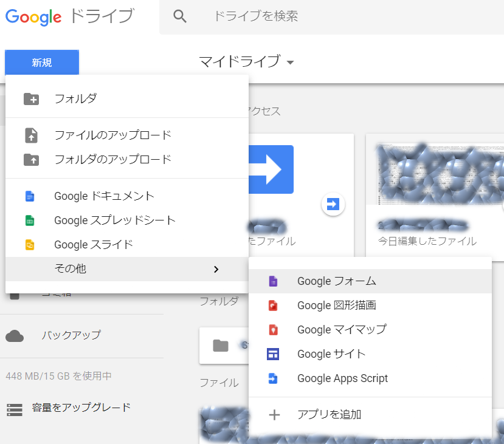Screen dimensions: 504x444
Task: Click the Google Drawings icon
Action: tap(273, 306)
